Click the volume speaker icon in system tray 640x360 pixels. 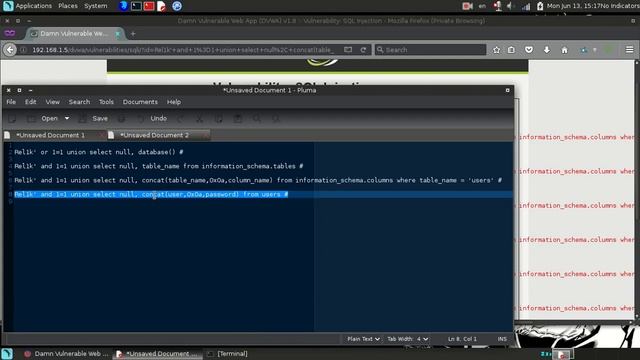[510, 6]
